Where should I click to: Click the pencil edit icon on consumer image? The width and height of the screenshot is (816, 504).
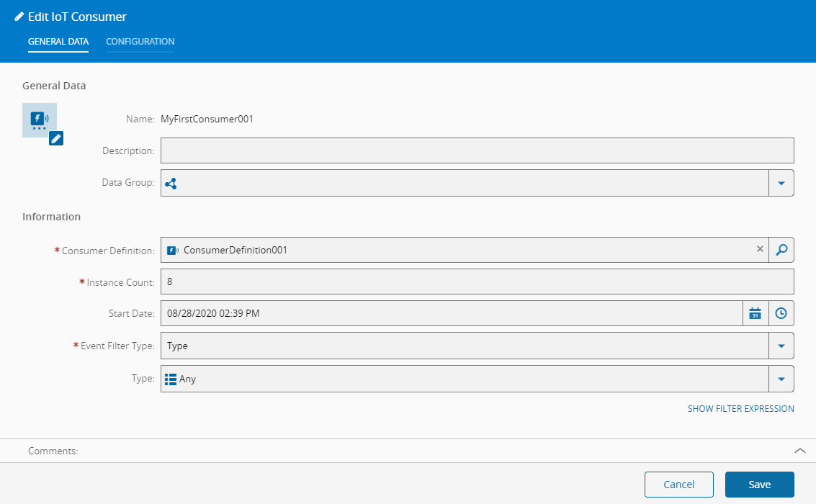coord(56,138)
